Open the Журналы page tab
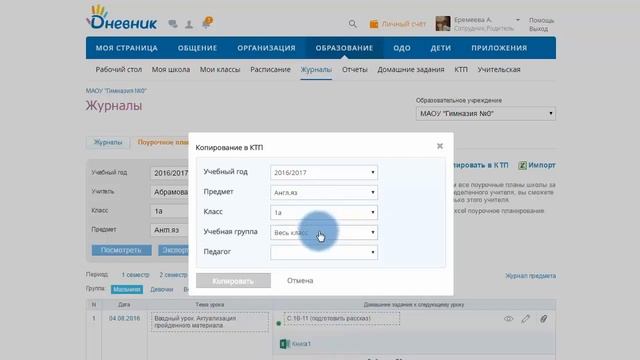Image resolution: width=640 pixels, height=360 pixels. 108,142
